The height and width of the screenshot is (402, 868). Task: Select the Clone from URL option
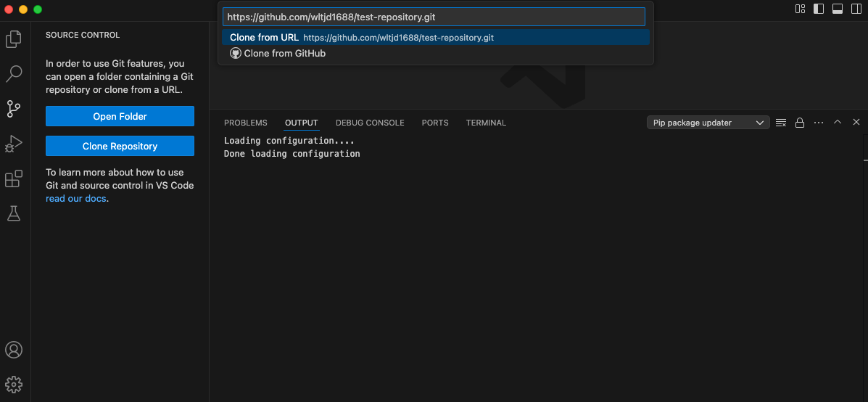click(436, 38)
